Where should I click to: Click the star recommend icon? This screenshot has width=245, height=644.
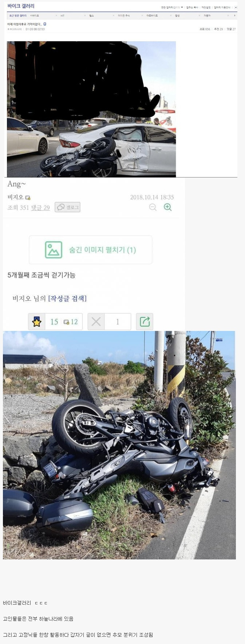[37, 322]
